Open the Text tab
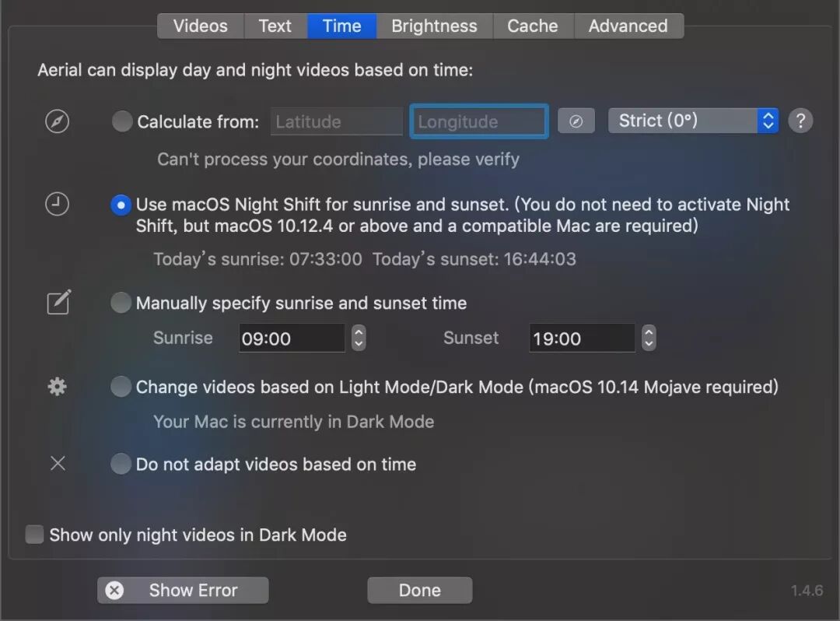 click(275, 26)
